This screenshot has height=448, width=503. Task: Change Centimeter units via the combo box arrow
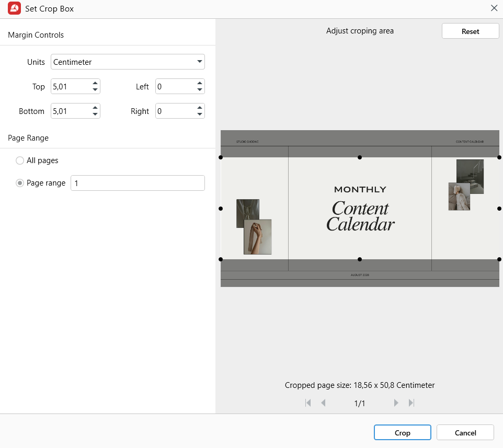coord(199,62)
